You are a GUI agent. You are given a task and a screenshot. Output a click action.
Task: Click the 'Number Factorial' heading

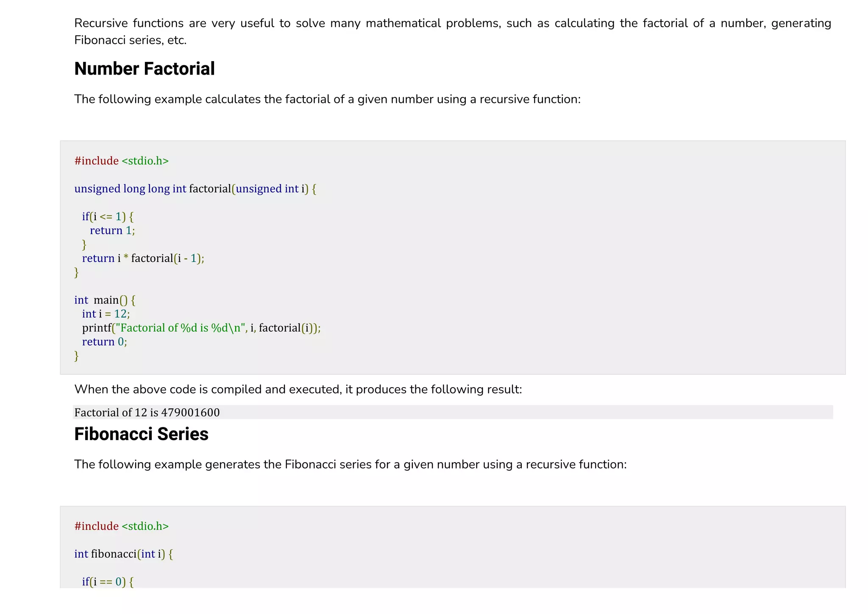[x=145, y=69]
